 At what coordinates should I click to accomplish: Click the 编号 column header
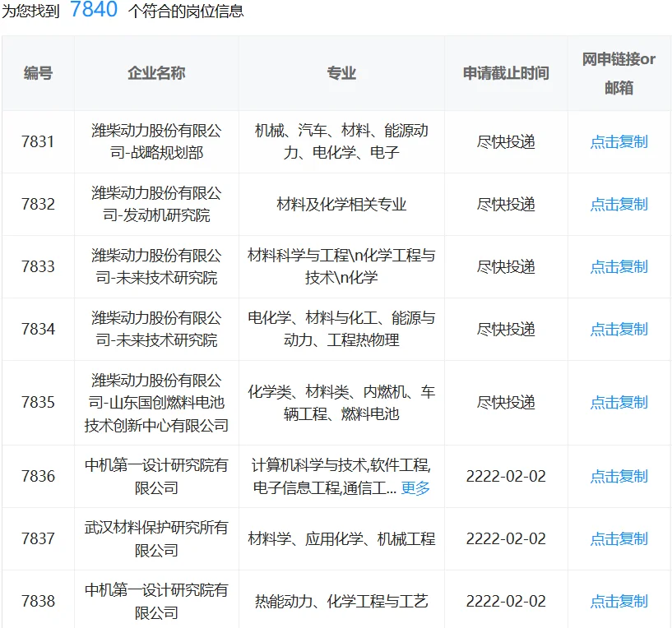35,72
